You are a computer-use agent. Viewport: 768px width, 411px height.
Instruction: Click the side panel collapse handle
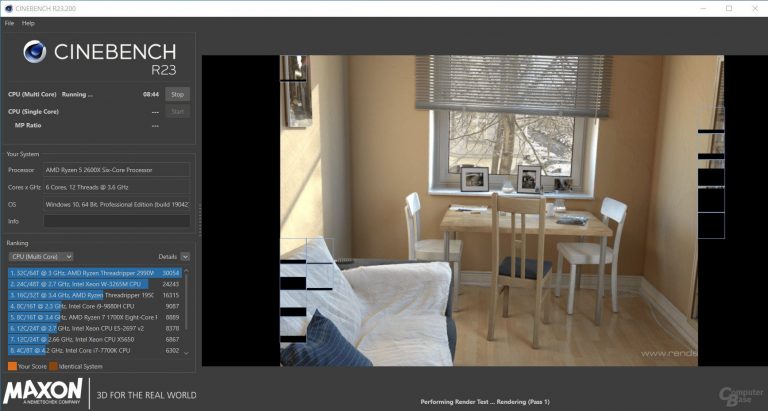[x=199, y=220]
